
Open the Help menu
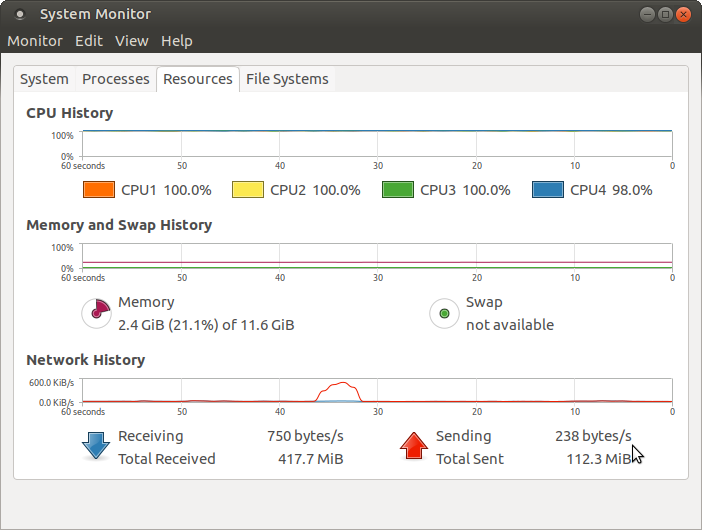[176, 41]
